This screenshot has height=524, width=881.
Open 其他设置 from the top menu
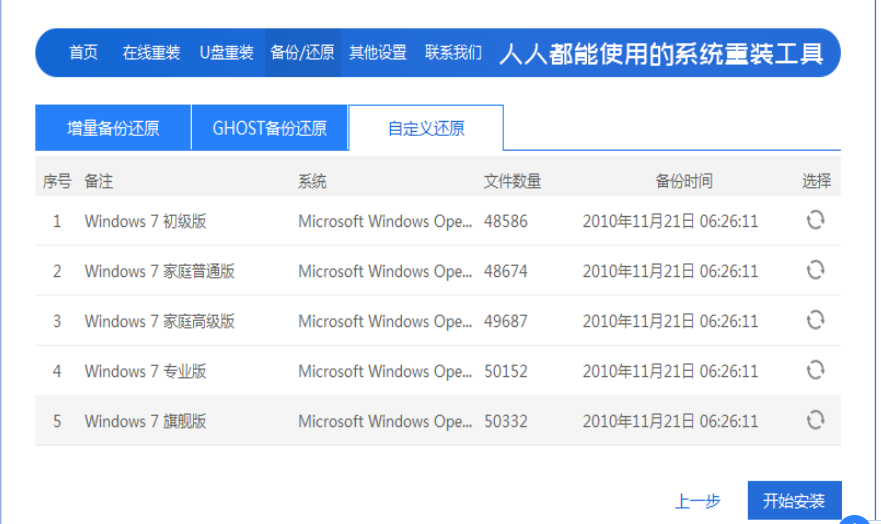point(378,53)
